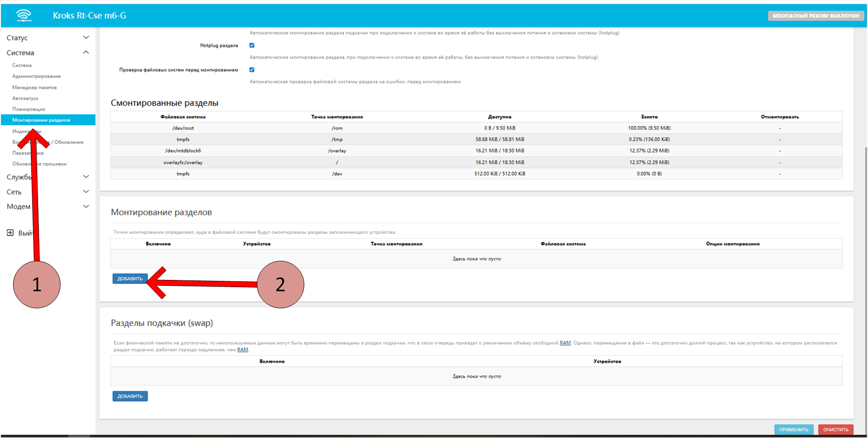868x438 pixels.
Task: Click the logout icon in sidebar
Action: tap(10, 233)
